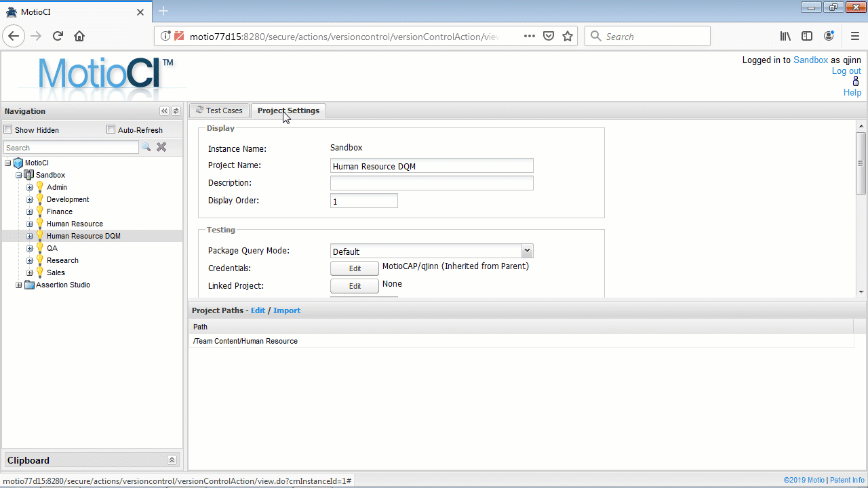The image size is (868, 488).
Task: Open a new browser tab
Action: [163, 12]
